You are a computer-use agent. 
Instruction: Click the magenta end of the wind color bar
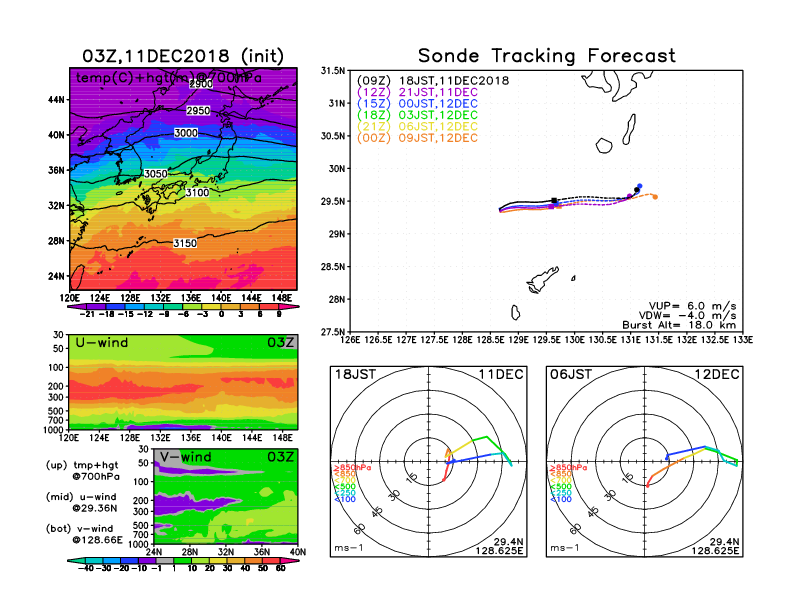tap(289, 561)
